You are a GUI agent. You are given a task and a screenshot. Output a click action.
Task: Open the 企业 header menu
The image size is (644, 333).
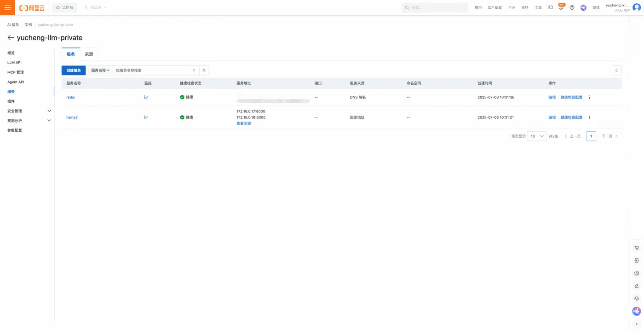click(x=512, y=8)
